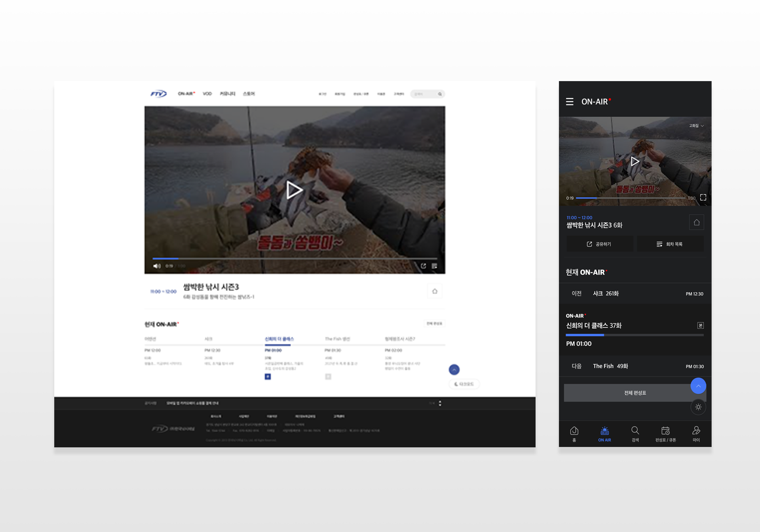Open 편성표 / 큐톤 in bottom navigation
The image size is (760, 532).
[x=665, y=434]
